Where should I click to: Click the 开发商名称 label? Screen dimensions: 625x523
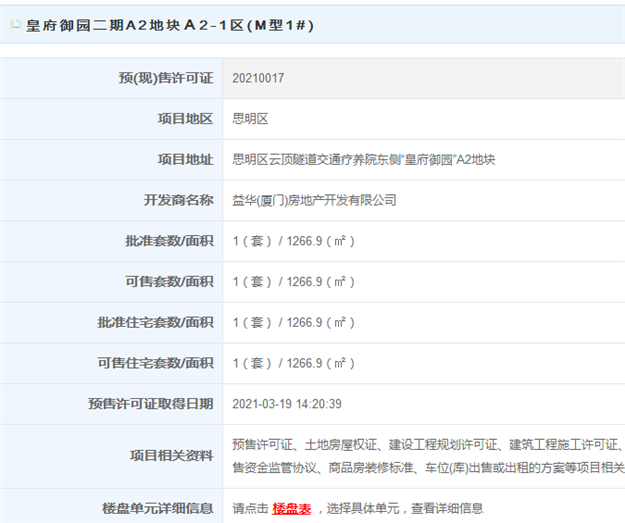(179, 200)
